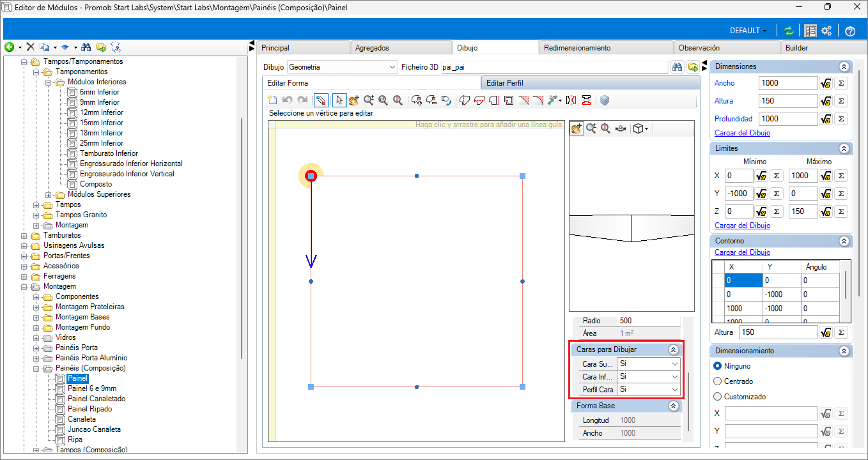Viewport: 868px width, 460px height.
Task: Click the layers stack icon in toolbar
Action: click(605, 100)
